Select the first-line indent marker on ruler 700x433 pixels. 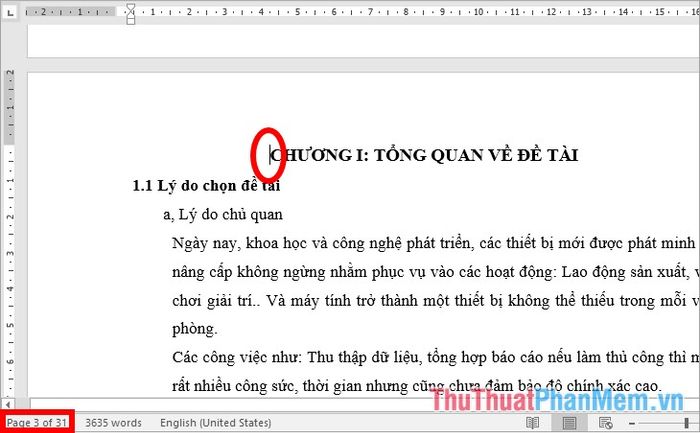(130, 8)
